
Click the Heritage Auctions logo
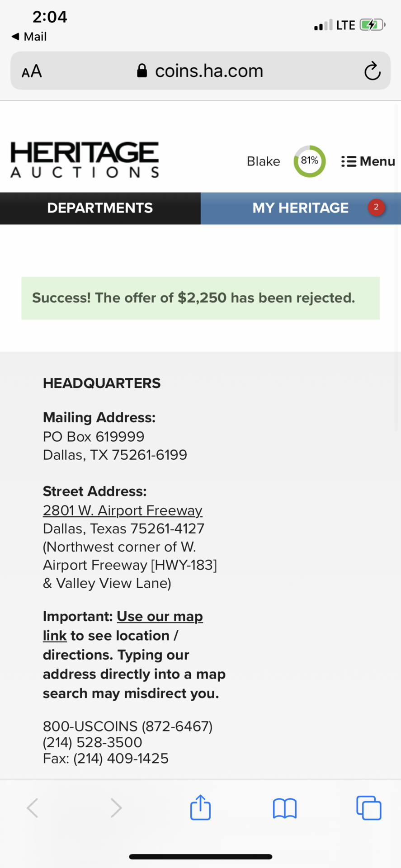pyautogui.click(x=85, y=160)
